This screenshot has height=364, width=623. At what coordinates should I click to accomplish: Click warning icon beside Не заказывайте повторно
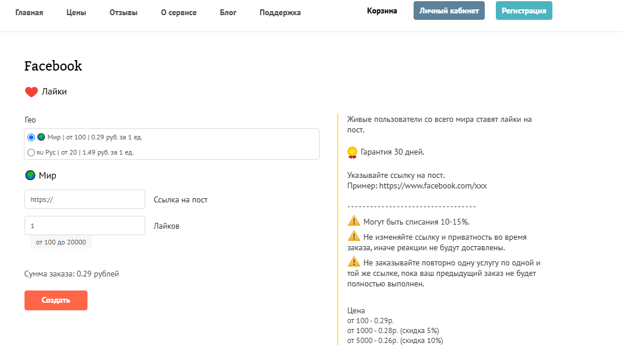[353, 261]
